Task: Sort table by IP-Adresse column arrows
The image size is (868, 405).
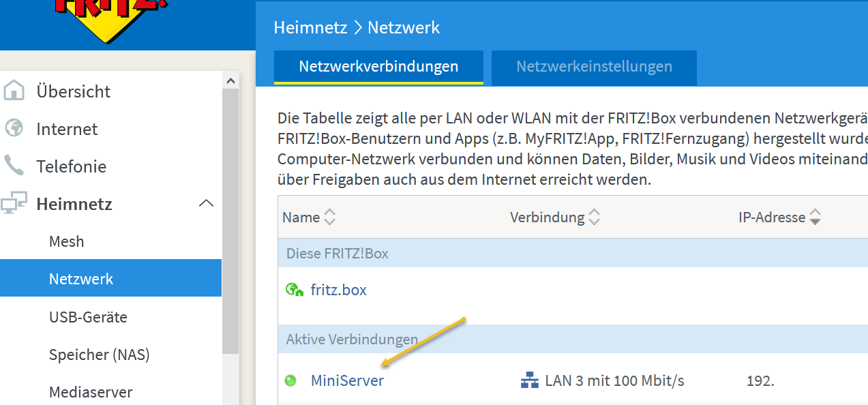Action: coord(815,217)
